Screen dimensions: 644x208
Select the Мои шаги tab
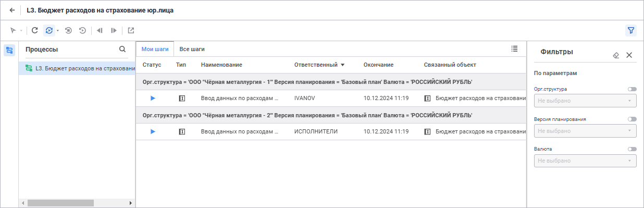click(155, 49)
